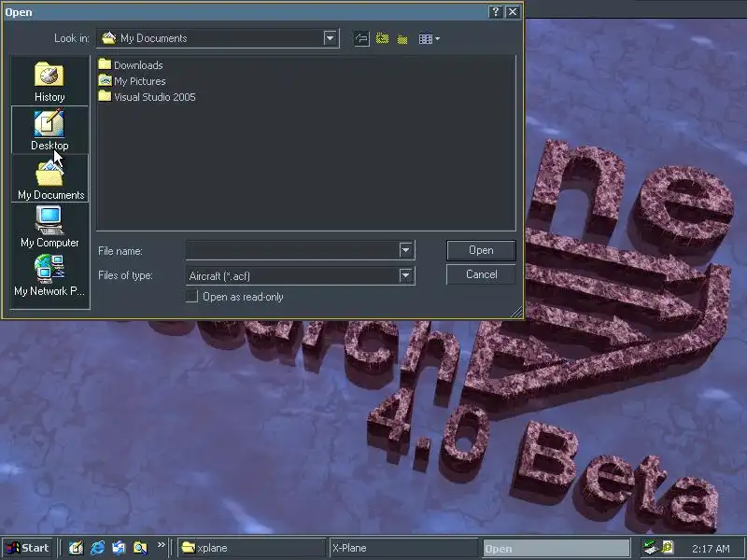Go to last folder visited
The height and width of the screenshot is (560, 747).
pyautogui.click(x=361, y=38)
